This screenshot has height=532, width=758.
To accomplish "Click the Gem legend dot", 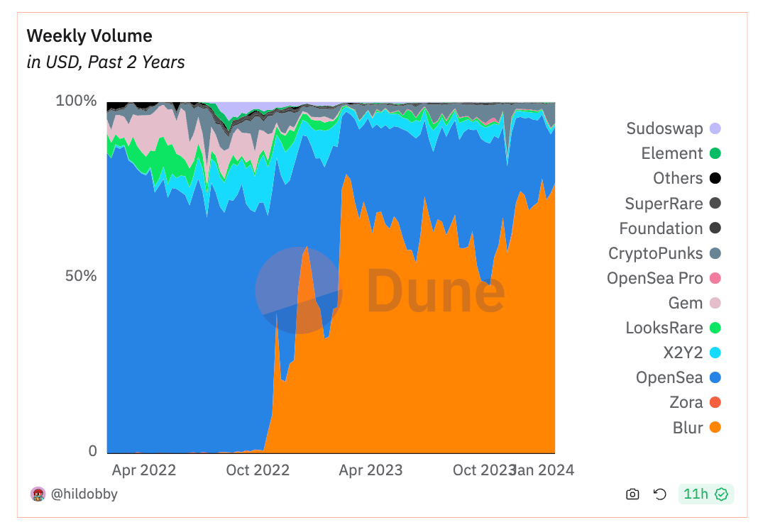I will click(715, 303).
